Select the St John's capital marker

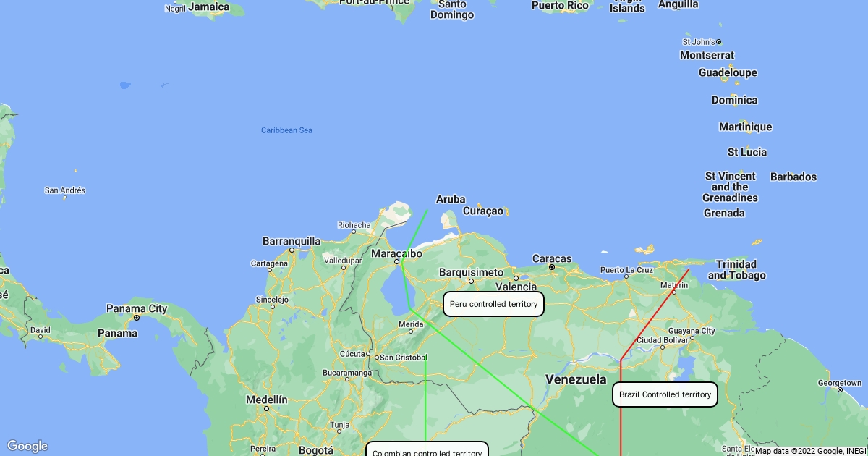718,42
